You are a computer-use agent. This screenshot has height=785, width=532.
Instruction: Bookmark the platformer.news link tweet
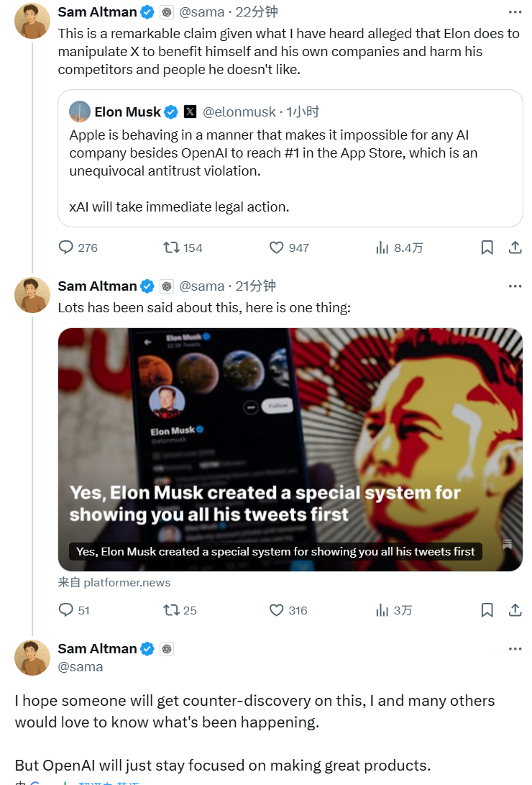click(x=487, y=609)
